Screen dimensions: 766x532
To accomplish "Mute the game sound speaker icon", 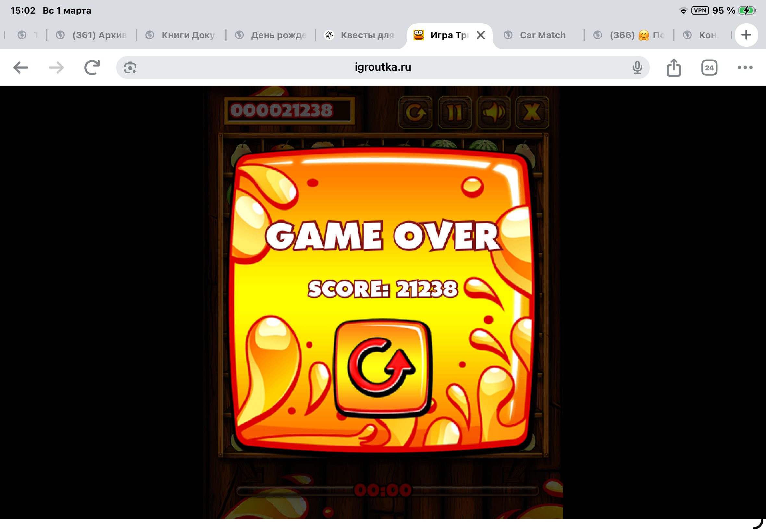I will pos(494,112).
